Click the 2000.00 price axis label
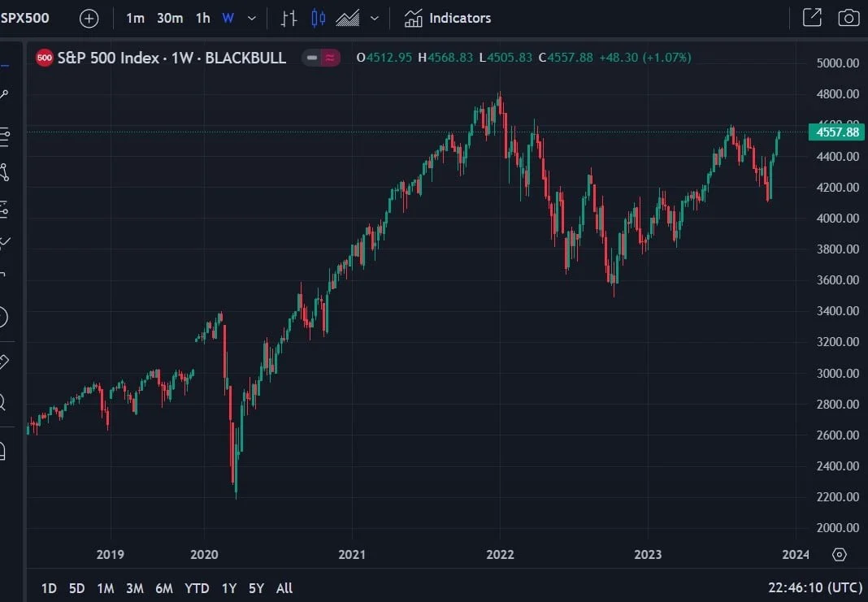Viewport: 868px width, 602px height. pos(838,528)
